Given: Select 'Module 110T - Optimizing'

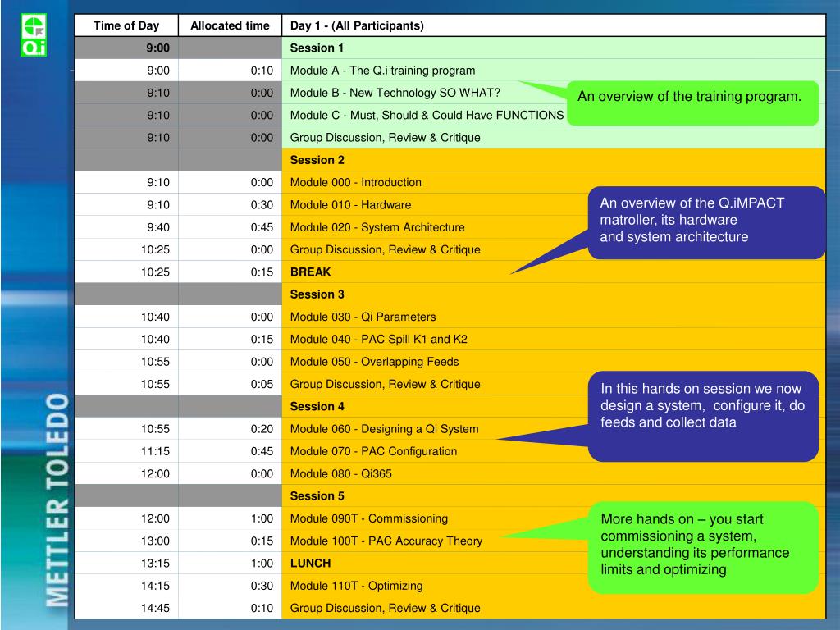Looking at the screenshot, I should coord(356,586).
